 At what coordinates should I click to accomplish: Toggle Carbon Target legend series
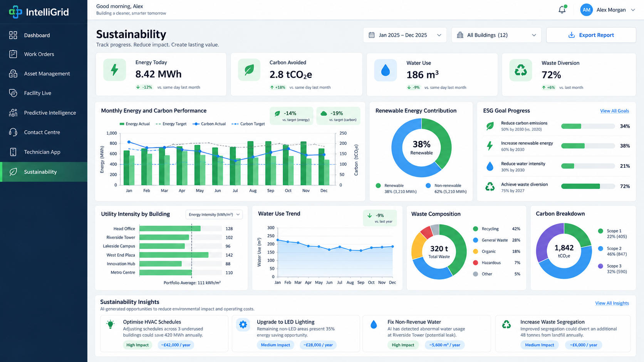pyautogui.click(x=248, y=124)
